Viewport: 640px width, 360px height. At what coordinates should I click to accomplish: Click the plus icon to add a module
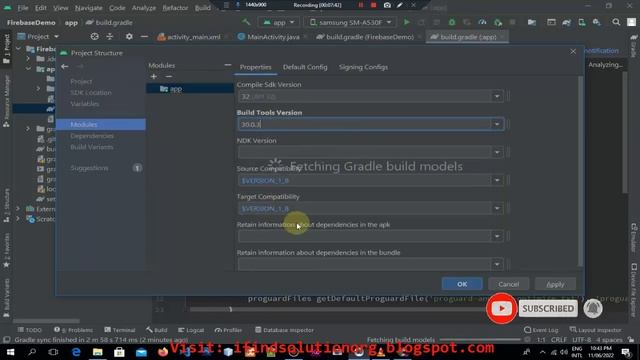pos(153,76)
